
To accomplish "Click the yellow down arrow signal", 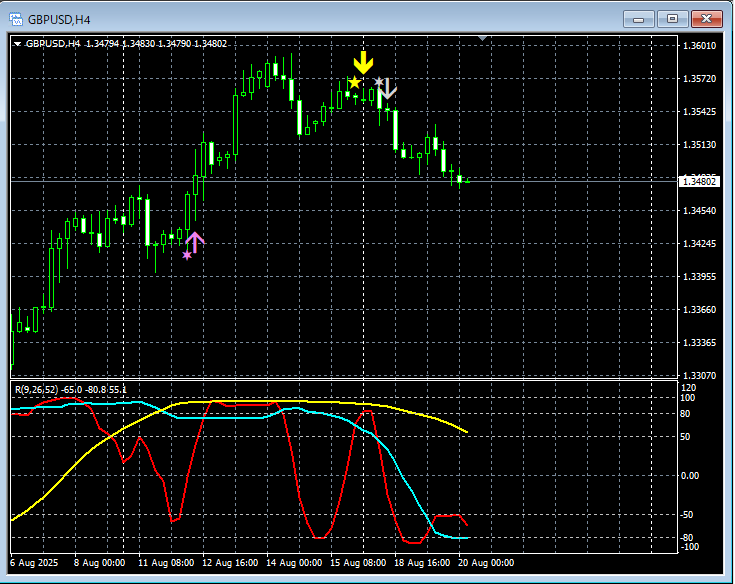I will [x=363, y=62].
